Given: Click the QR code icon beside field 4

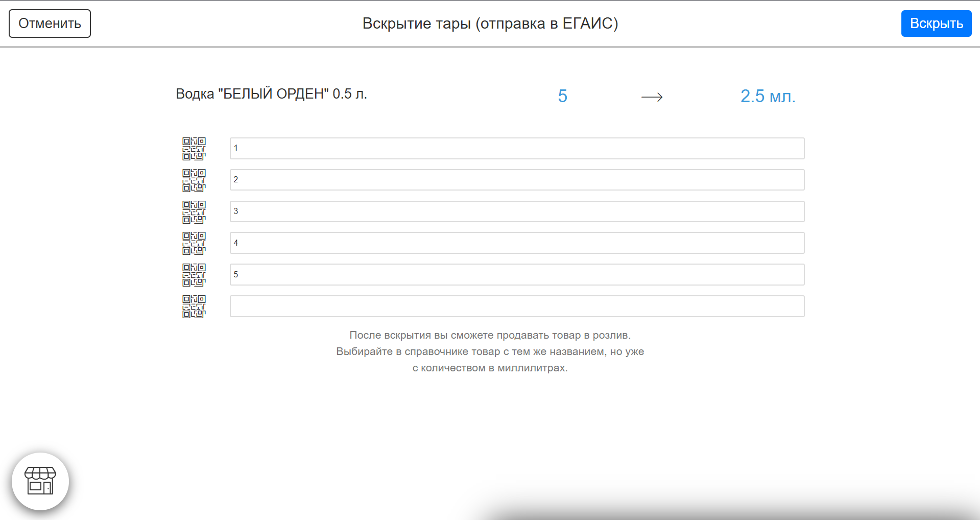Looking at the screenshot, I should coord(194,243).
